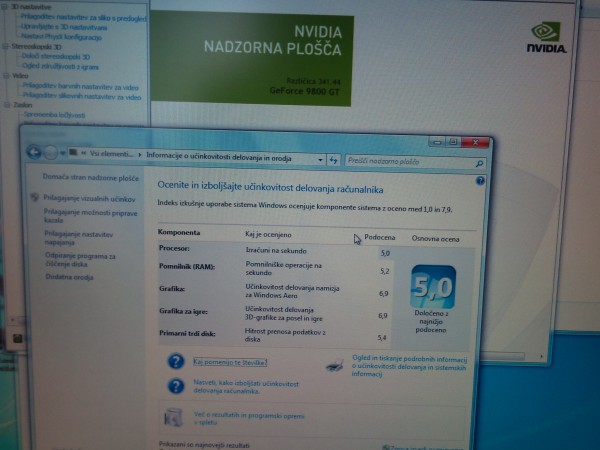Image resolution: width=600 pixels, height=450 pixels.
Task: Open 'Domača stran nadzorne plošče' link
Action: point(91,178)
